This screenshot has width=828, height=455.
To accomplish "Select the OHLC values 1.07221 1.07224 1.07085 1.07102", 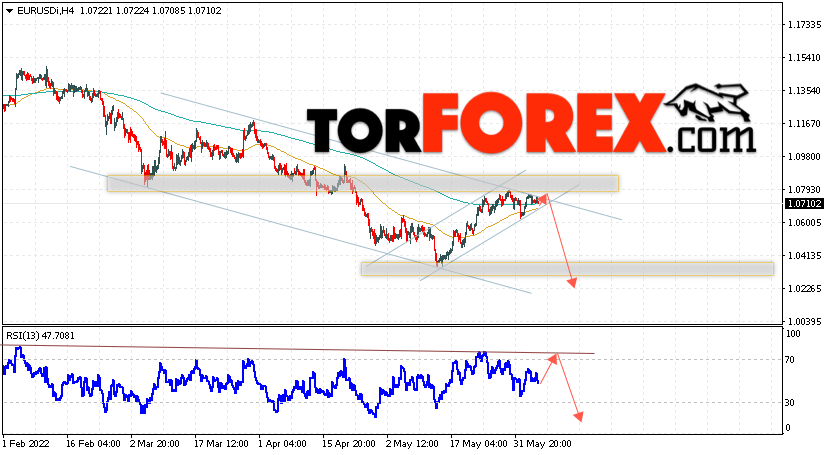I will coord(150,11).
